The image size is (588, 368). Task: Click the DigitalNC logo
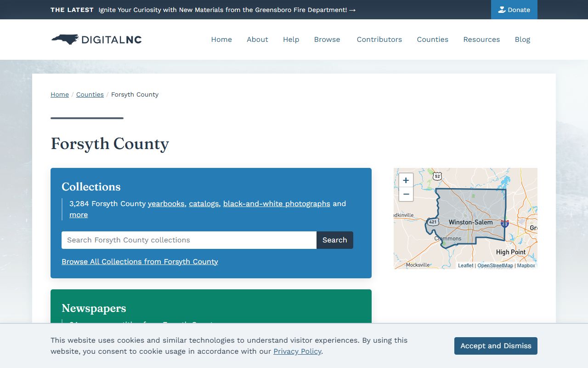[96, 40]
